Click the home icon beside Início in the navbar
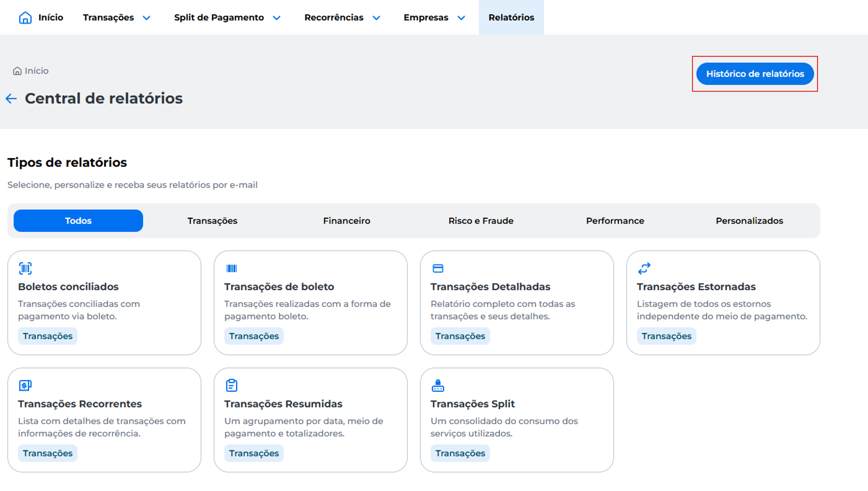 coord(25,17)
